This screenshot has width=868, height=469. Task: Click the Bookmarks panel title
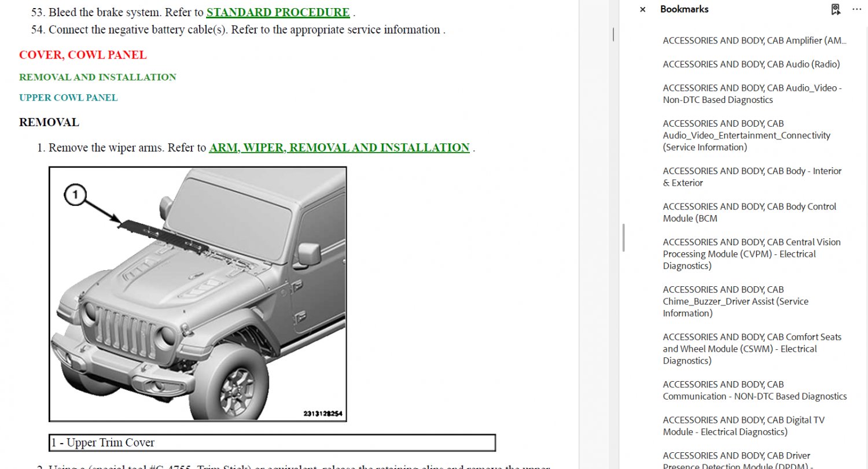[x=684, y=9]
